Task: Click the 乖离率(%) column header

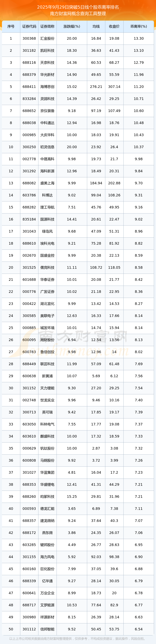Action: pos(139,26)
